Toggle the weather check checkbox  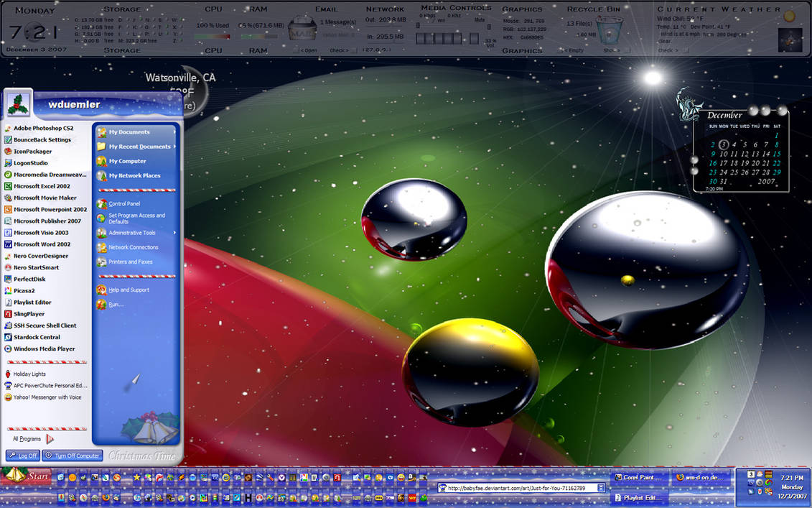pyautogui.click(x=685, y=50)
